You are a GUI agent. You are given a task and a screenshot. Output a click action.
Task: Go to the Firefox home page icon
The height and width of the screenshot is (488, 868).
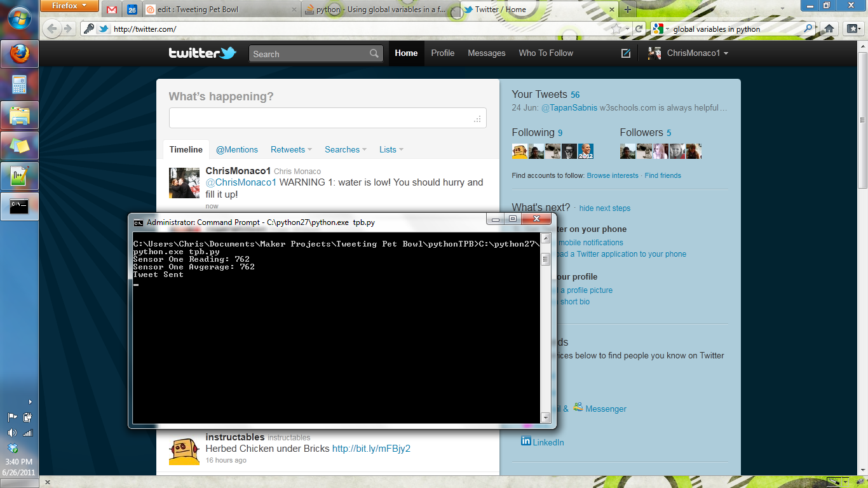[x=829, y=29]
